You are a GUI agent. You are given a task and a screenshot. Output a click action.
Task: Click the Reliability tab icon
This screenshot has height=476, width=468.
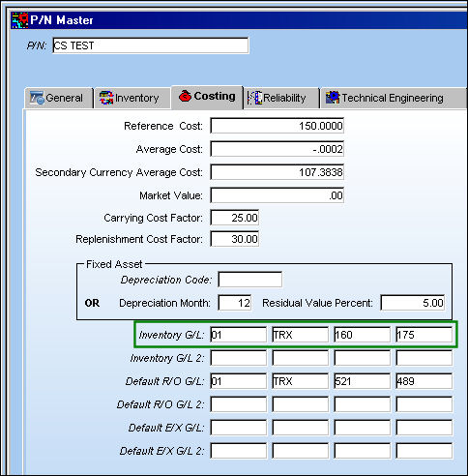pyautogui.click(x=254, y=98)
